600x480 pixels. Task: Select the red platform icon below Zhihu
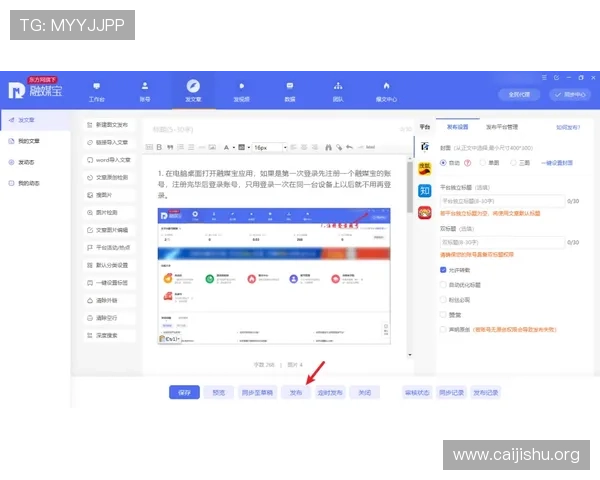[425, 212]
